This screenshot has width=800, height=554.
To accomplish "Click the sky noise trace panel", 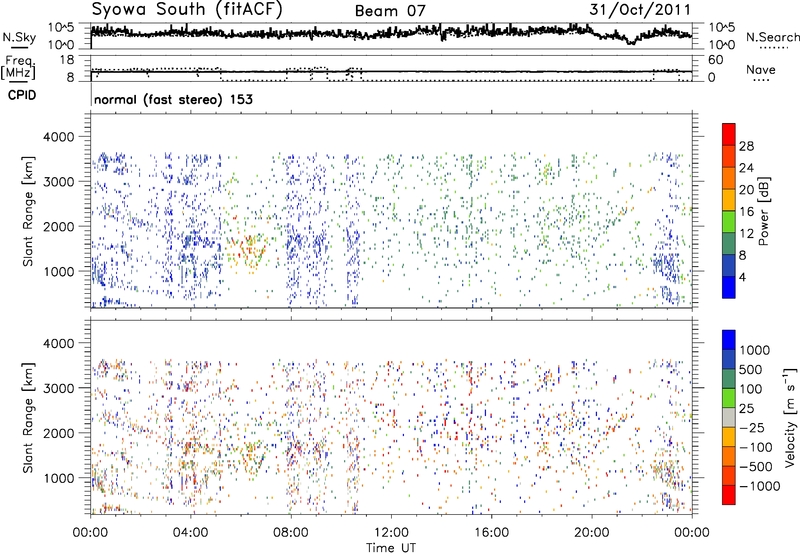I will point(391,36).
